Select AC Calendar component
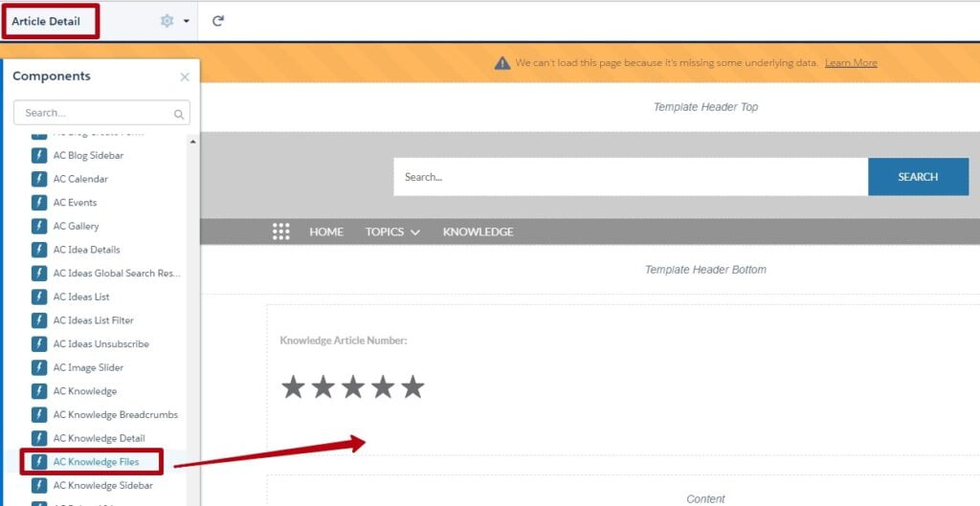The width and height of the screenshot is (980, 506). point(80,179)
